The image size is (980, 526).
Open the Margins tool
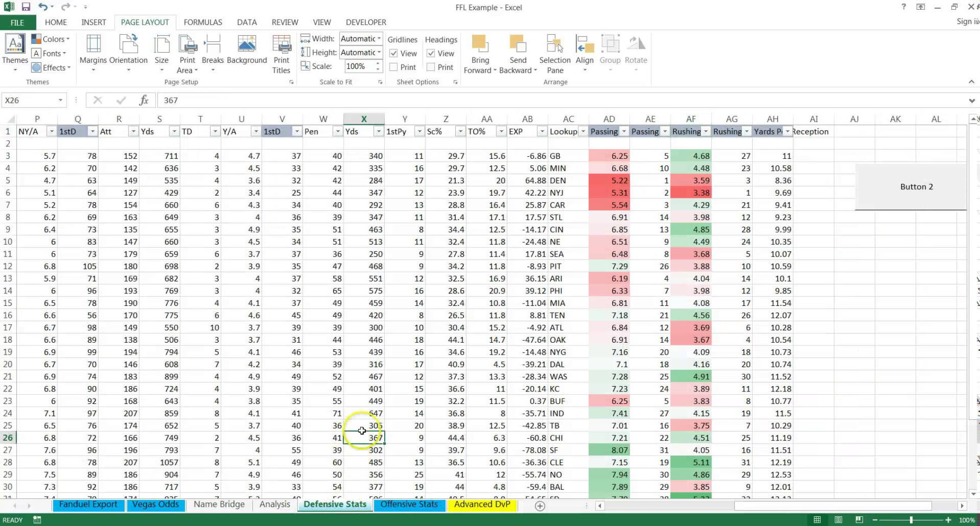pyautogui.click(x=93, y=52)
